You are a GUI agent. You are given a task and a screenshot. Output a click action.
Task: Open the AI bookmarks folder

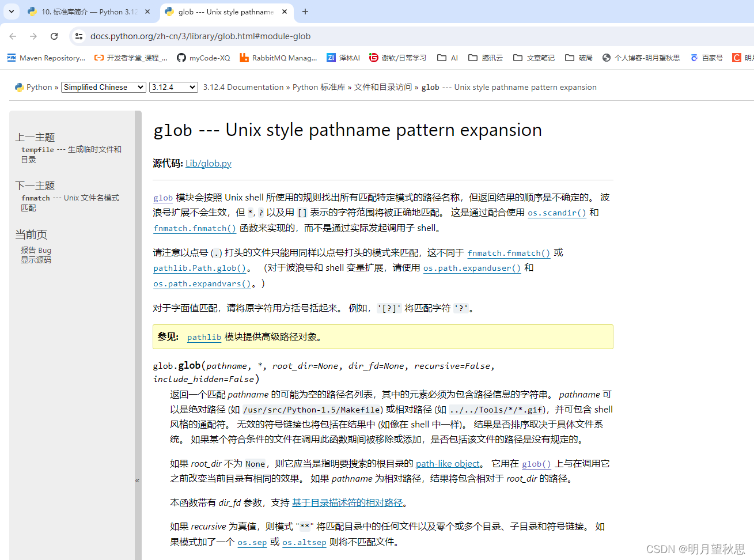tap(447, 58)
